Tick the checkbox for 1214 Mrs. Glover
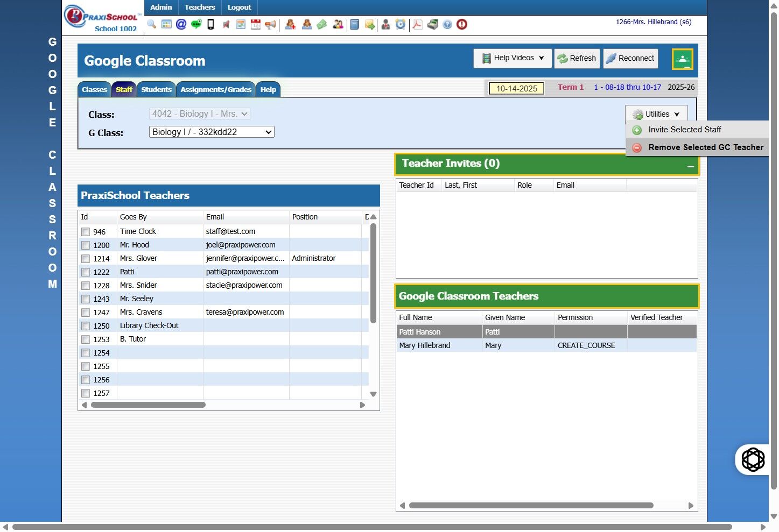 click(86, 259)
